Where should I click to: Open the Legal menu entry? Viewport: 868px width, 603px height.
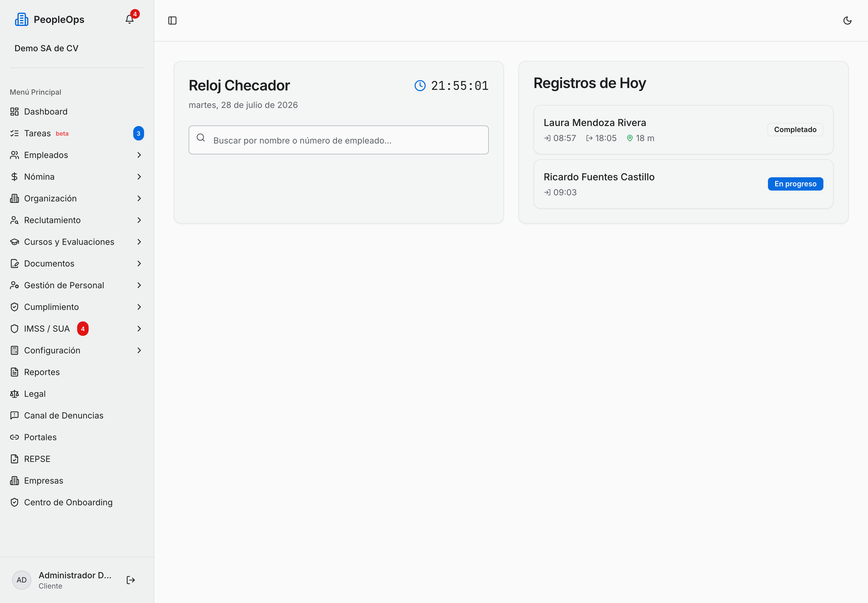click(x=77, y=394)
